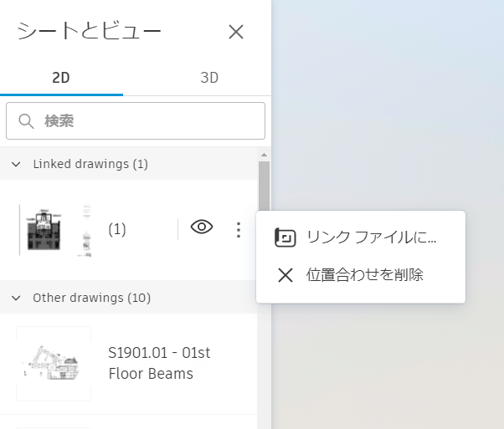Close the シートとビュー panel

click(236, 33)
